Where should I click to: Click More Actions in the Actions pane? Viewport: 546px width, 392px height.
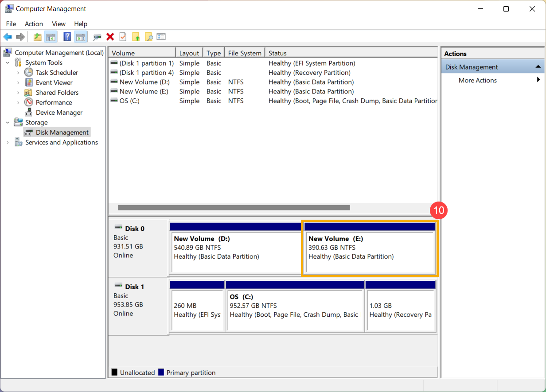pyautogui.click(x=478, y=80)
